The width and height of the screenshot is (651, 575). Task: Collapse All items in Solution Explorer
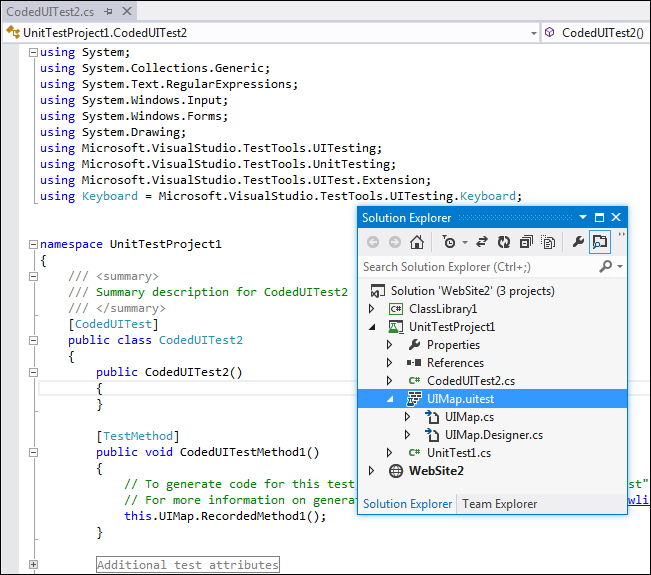click(526, 242)
